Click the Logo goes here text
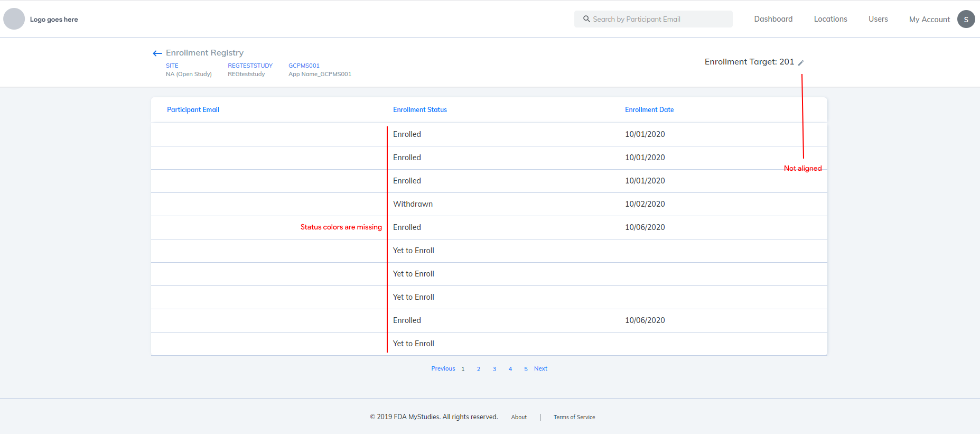Image resolution: width=980 pixels, height=434 pixels. coord(54,20)
